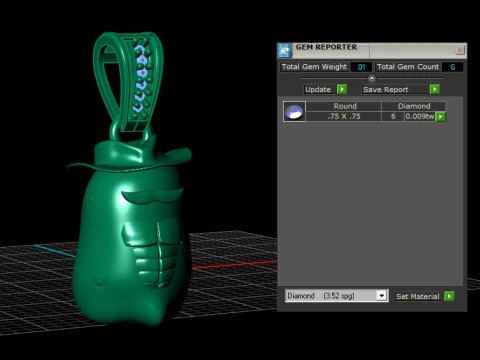Click the Gem Reporter logo icon
The width and height of the screenshot is (480, 360).
coord(284,50)
